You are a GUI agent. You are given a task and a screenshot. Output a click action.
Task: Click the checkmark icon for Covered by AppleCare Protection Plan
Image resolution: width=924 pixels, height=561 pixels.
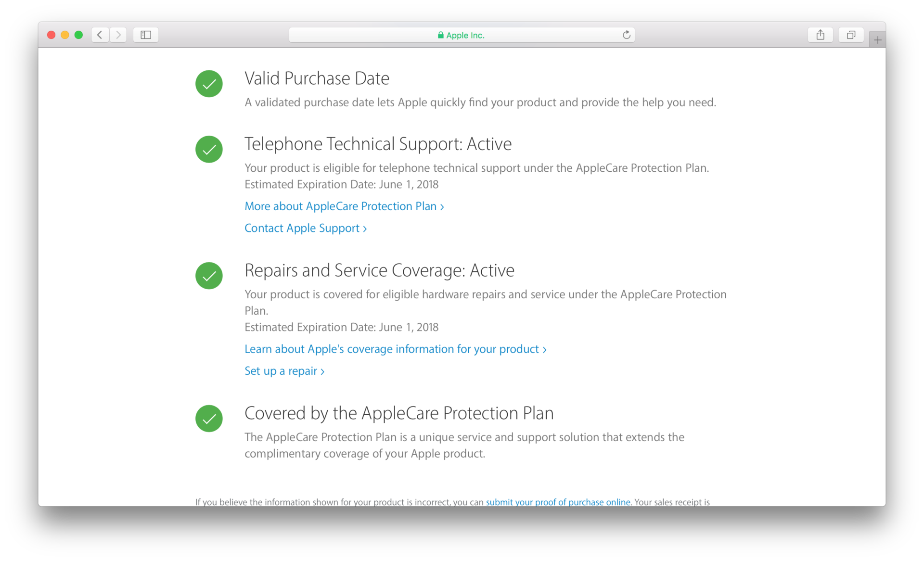click(x=209, y=419)
